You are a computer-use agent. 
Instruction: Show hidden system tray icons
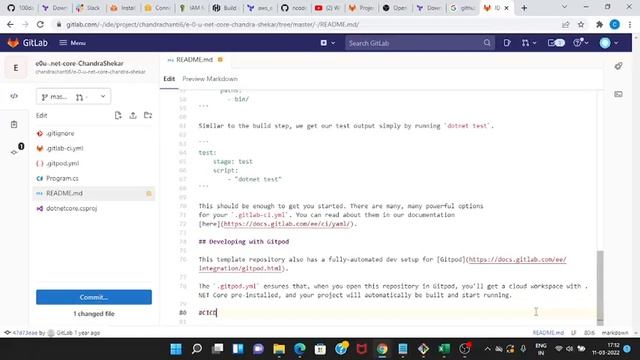point(487,349)
